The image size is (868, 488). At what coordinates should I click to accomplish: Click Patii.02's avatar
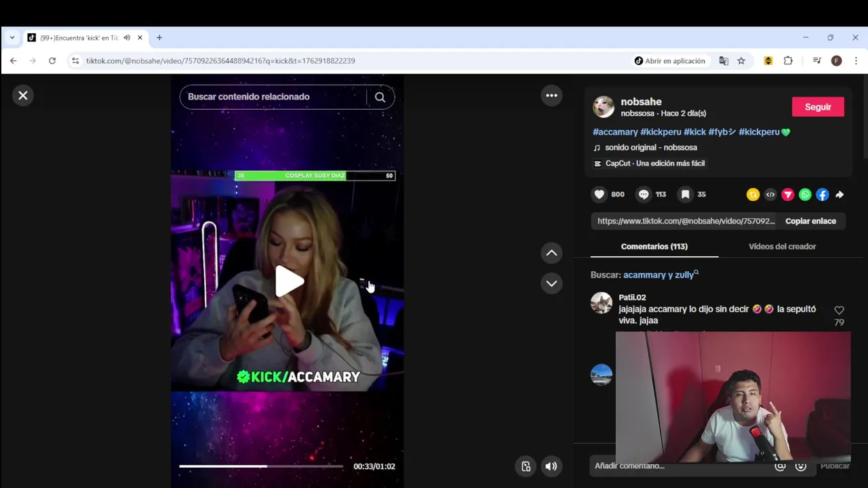pyautogui.click(x=601, y=303)
